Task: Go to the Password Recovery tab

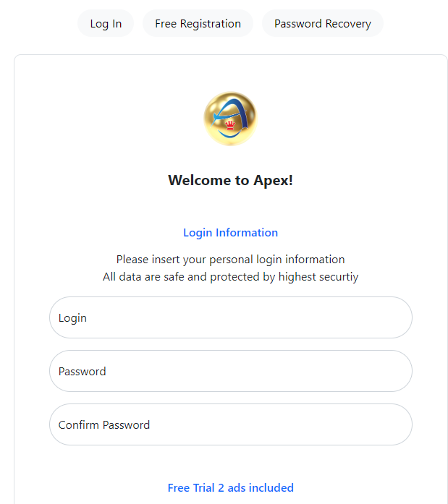Action: pos(322,23)
